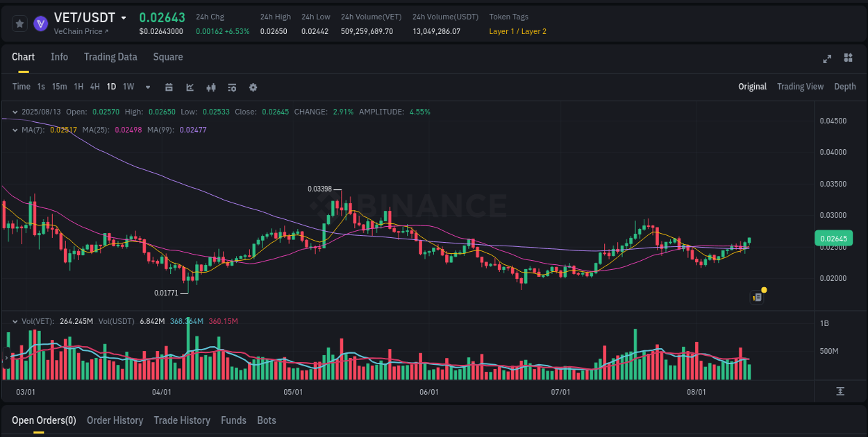Open the Depth chart view

pos(845,87)
